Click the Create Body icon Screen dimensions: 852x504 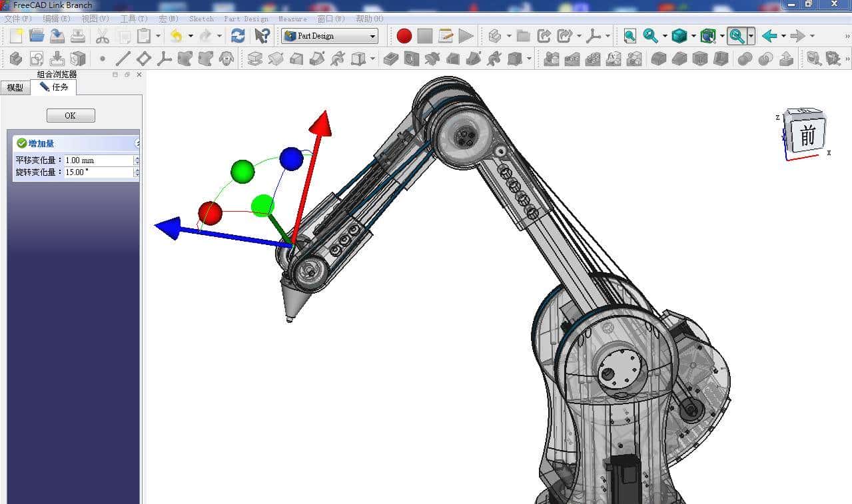[16, 59]
